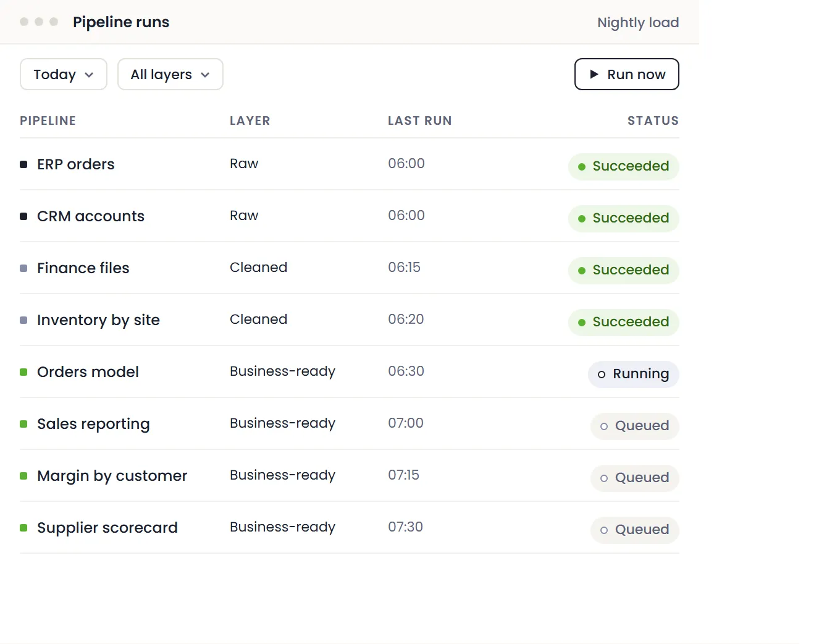
Task: Click the 06:20 last run time
Action: pos(406,320)
